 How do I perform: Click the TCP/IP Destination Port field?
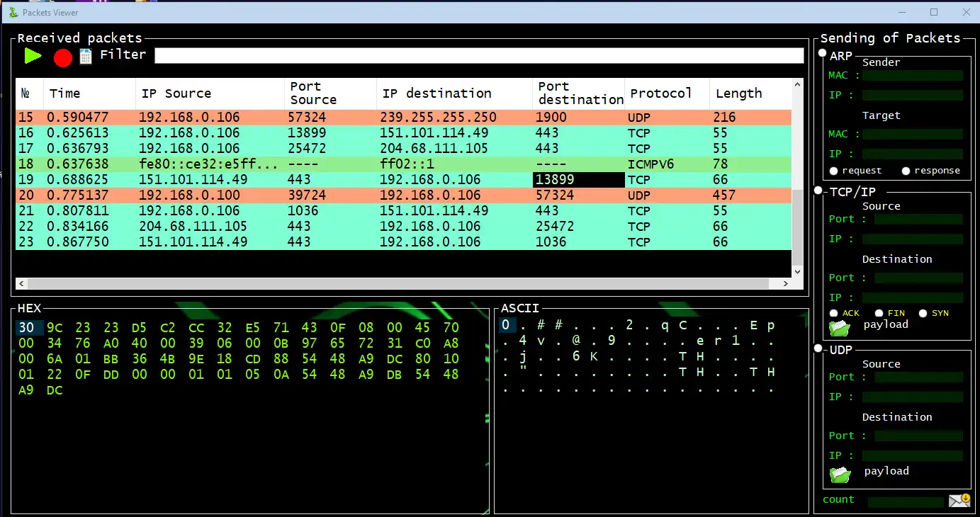click(918, 278)
